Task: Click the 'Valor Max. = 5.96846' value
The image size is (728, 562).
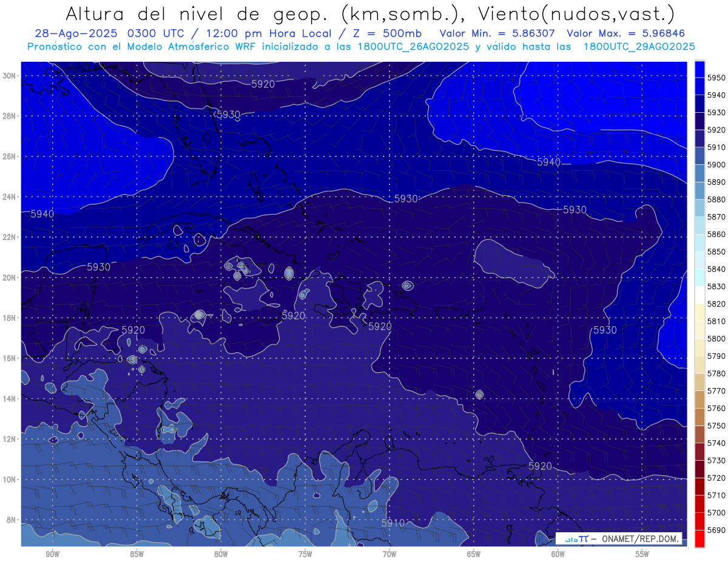Action: [x=626, y=33]
